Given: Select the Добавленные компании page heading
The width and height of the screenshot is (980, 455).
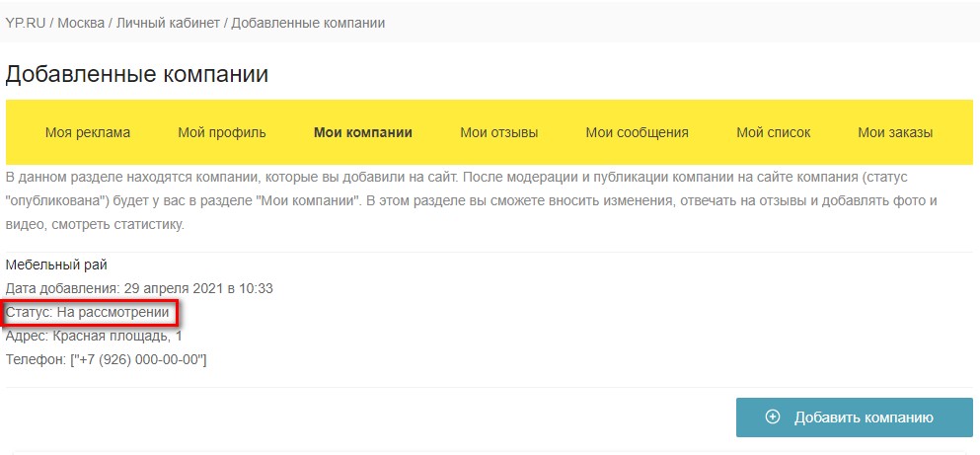Looking at the screenshot, I should click(137, 74).
